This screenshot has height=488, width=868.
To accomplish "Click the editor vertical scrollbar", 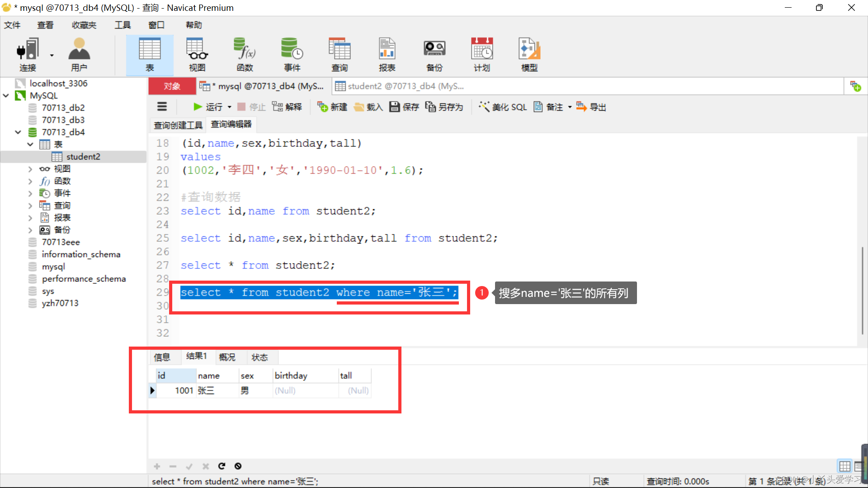I will tap(863, 290).
